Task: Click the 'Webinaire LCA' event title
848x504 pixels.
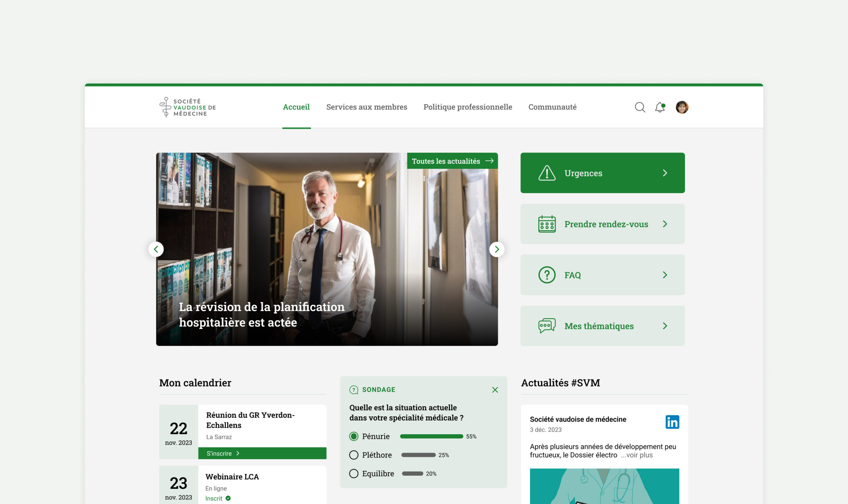Action: 232,477
